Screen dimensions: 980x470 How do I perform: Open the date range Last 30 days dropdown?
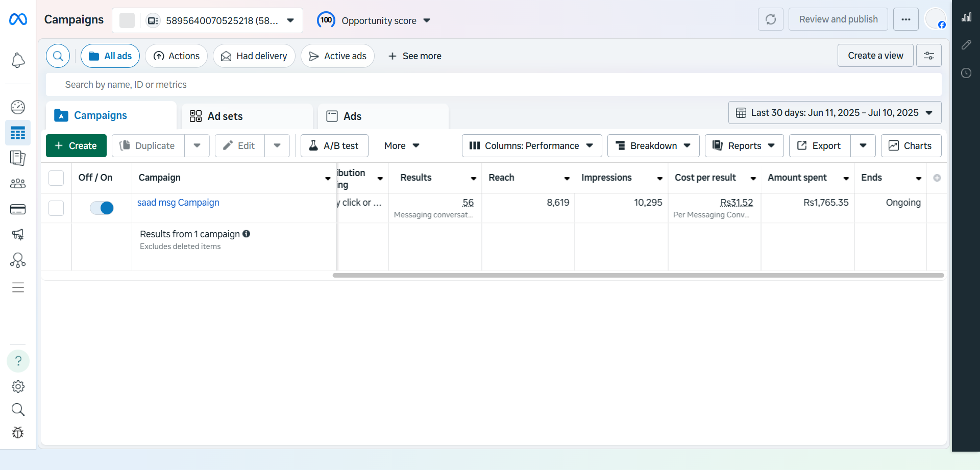pos(835,113)
